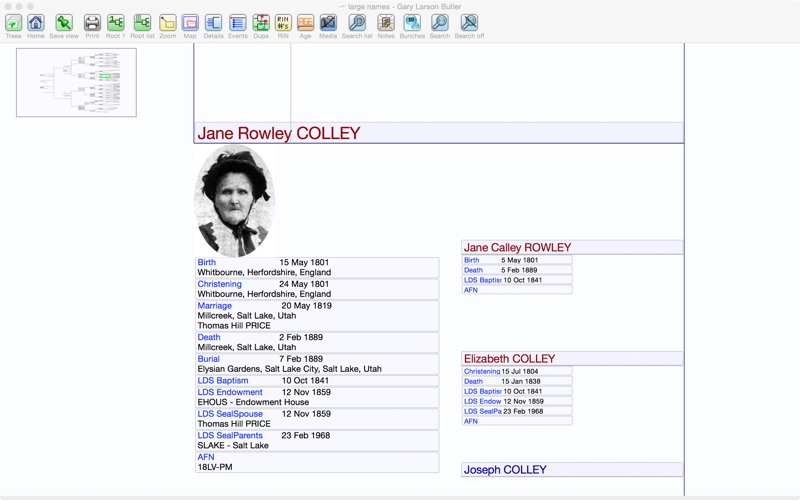
Task: Click the Burial event label
Action: click(208, 359)
